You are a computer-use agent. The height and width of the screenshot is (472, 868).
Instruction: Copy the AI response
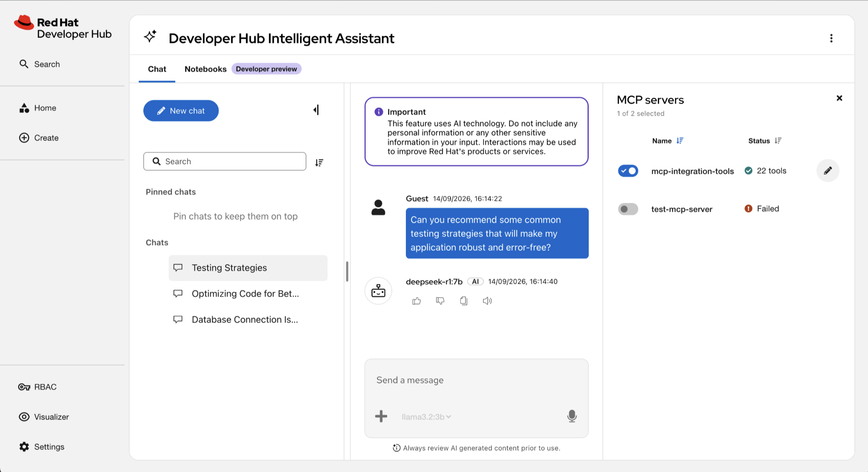tap(464, 301)
